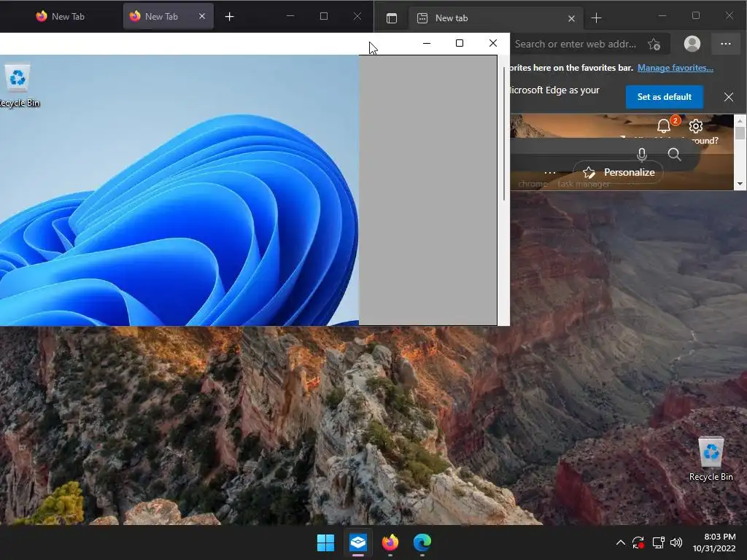Minimize the sandbox window
747x560 pixels.
pos(427,43)
